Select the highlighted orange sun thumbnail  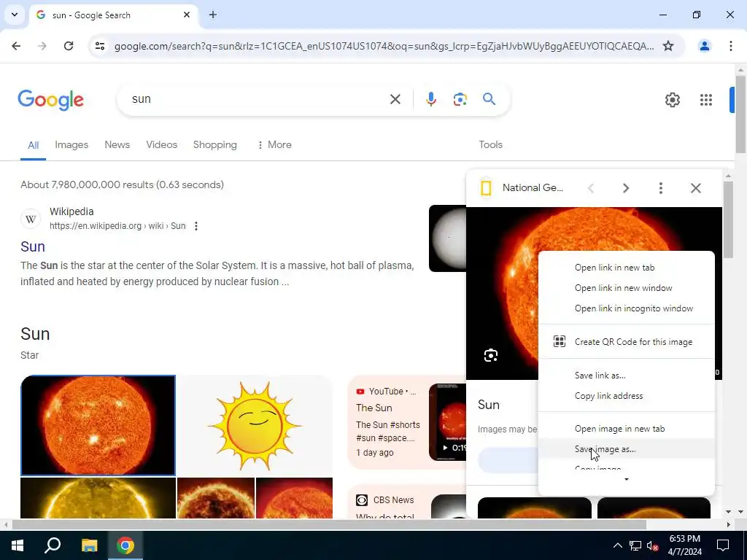[x=98, y=426]
